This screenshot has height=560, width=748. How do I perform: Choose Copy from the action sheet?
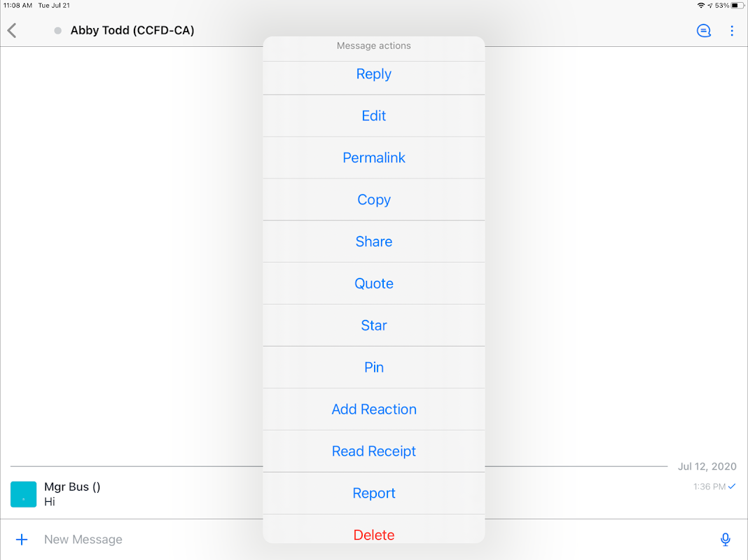pos(374,200)
